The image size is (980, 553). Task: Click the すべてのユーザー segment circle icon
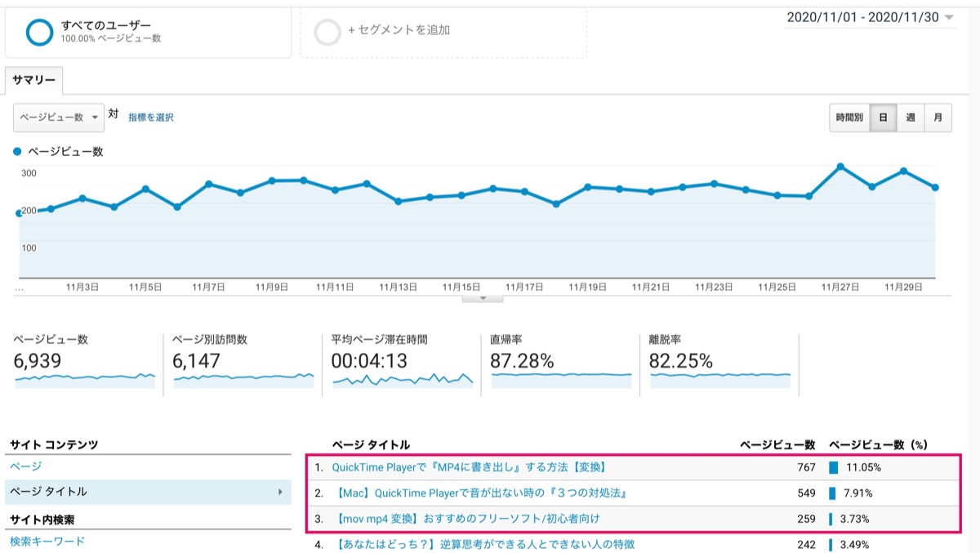(x=39, y=32)
